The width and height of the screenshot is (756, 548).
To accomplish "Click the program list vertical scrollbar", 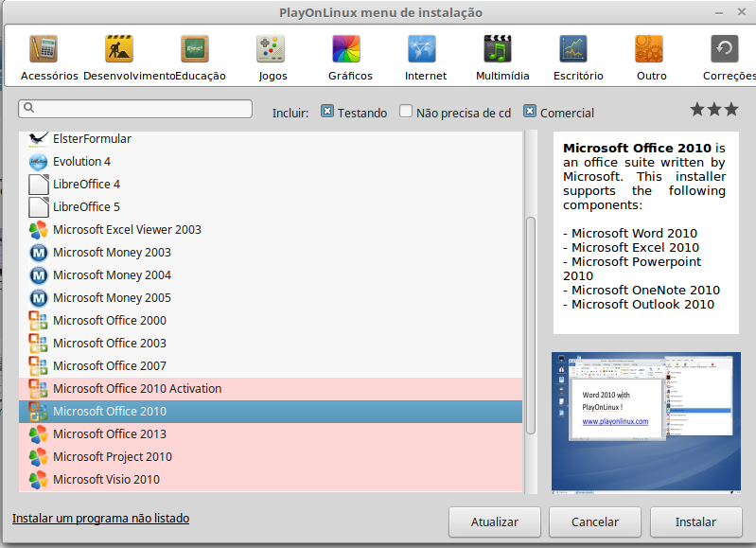I will (x=531, y=322).
